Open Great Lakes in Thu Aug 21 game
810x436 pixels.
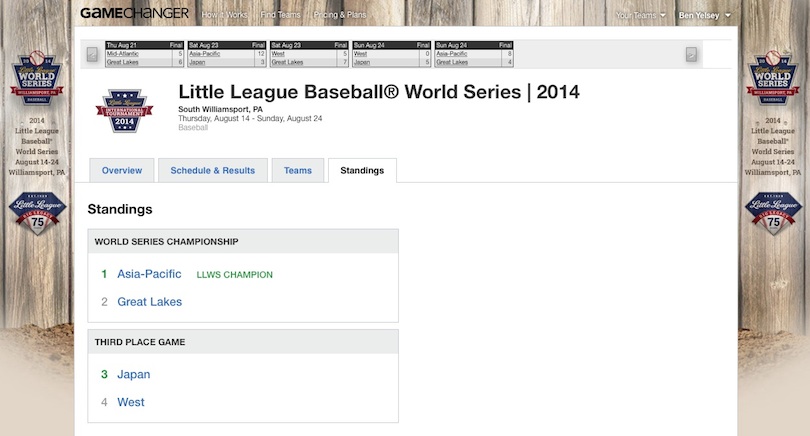click(122, 62)
